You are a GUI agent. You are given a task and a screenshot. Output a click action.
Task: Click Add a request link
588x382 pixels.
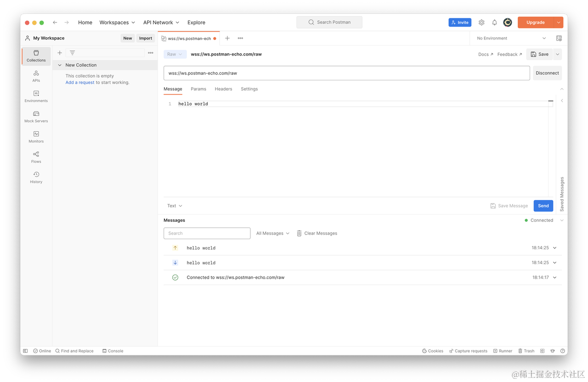tap(80, 83)
